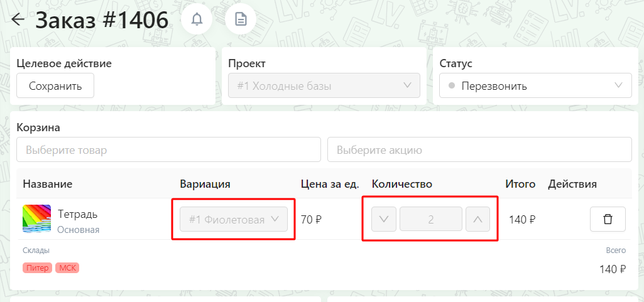
Task: Click the Действия column header
Action: [572, 184]
